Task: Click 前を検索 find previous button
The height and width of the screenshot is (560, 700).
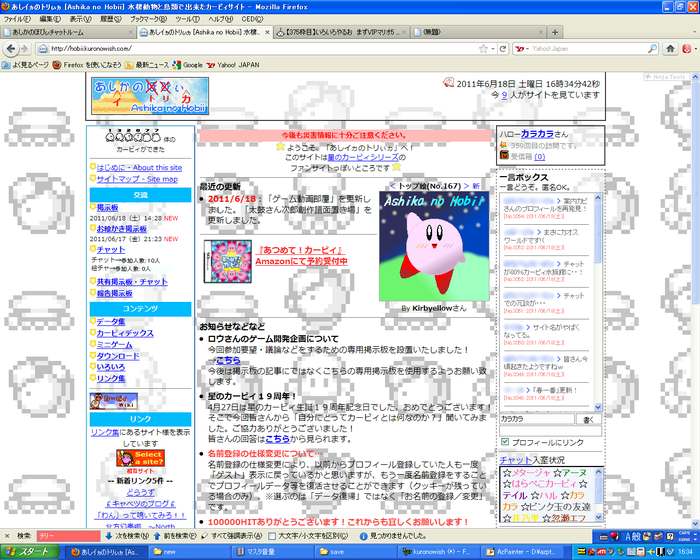Action: pos(174,535)
